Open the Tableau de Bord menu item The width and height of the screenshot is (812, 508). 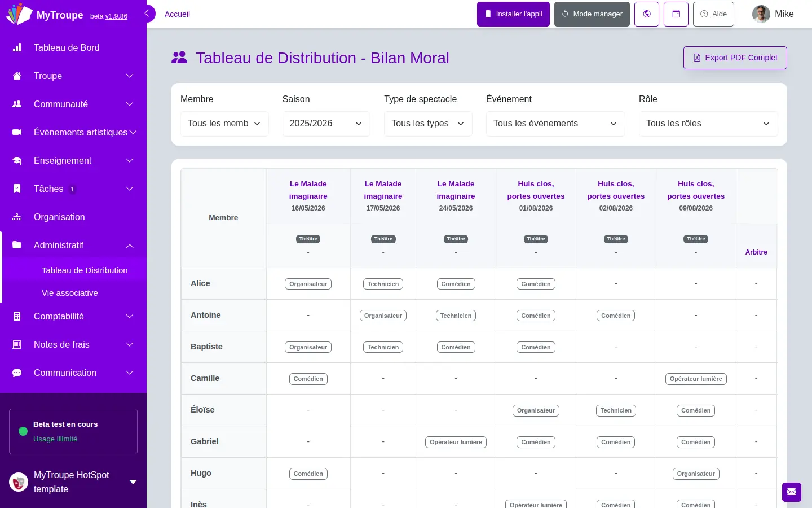coord(73,48)
